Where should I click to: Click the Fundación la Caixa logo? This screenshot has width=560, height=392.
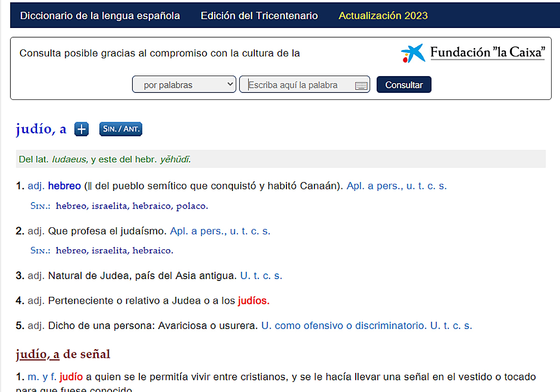(x=472, y=53)
